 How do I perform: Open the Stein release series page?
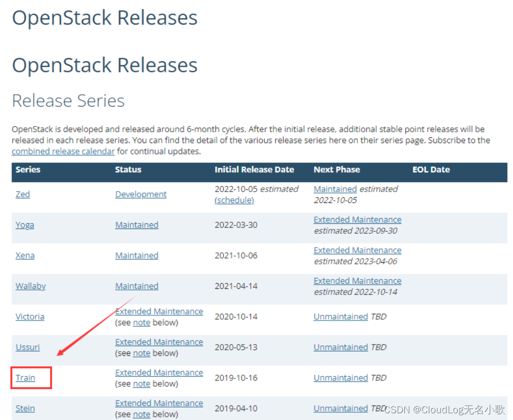(x=24, y=408)
